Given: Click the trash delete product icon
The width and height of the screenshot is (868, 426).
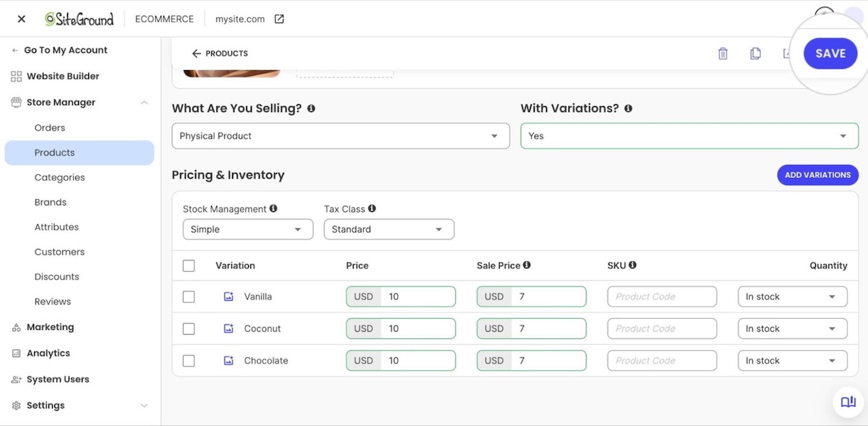Looking at the screenshot, I should point(723,54).
